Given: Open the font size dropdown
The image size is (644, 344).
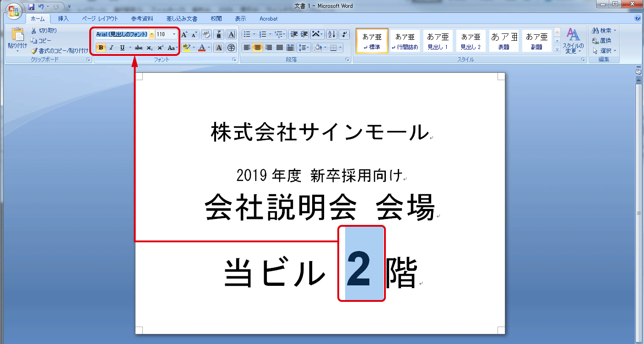Looking at the screenshot, I should pyautogui.click(x=174, y=34).
